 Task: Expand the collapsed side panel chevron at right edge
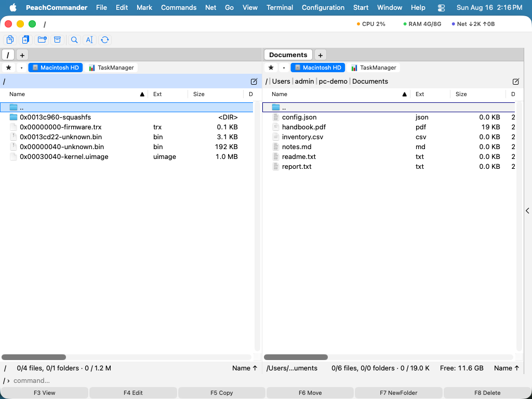click(x=528, y=211)
